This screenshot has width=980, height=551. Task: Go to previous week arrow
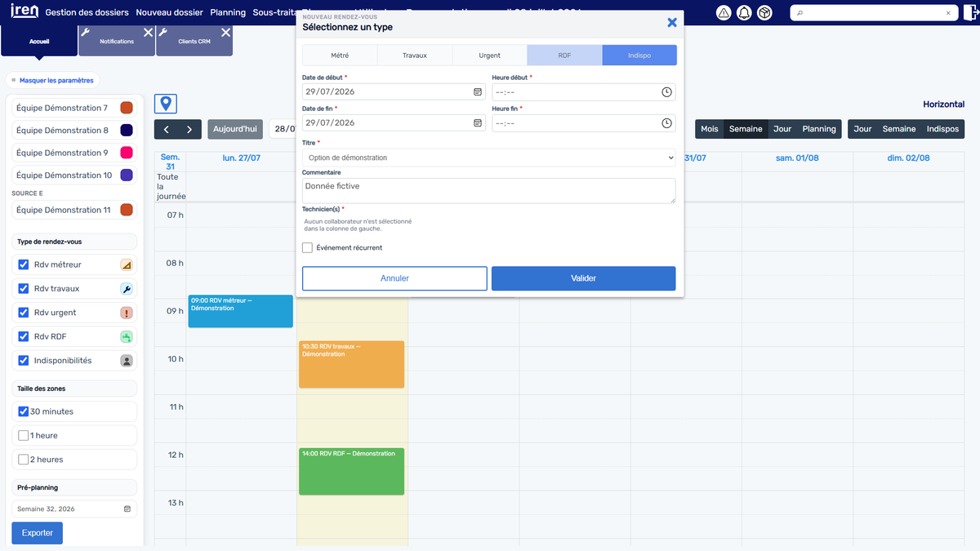[x=166, y=129]
